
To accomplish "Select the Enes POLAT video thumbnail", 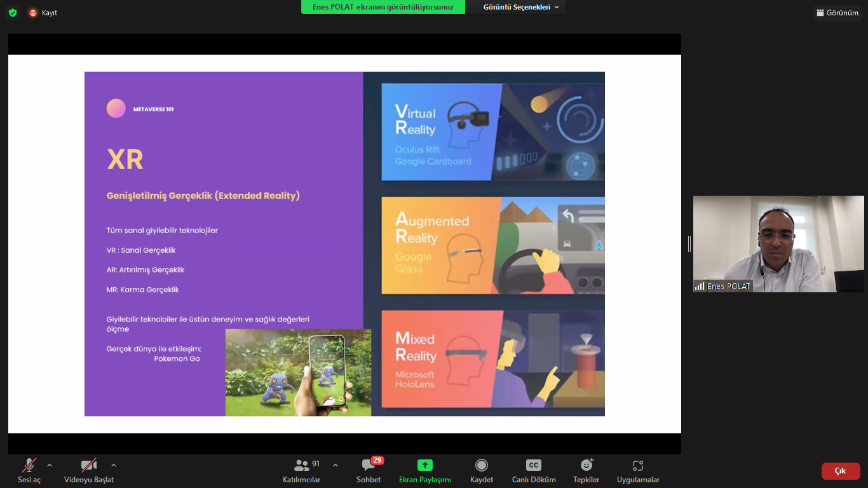I will [x=778, y=244].
